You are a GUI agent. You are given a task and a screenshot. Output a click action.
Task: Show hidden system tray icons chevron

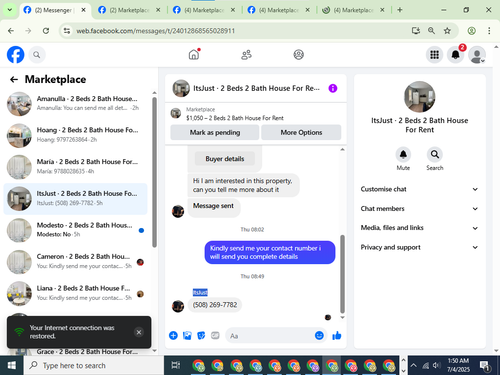413,365
